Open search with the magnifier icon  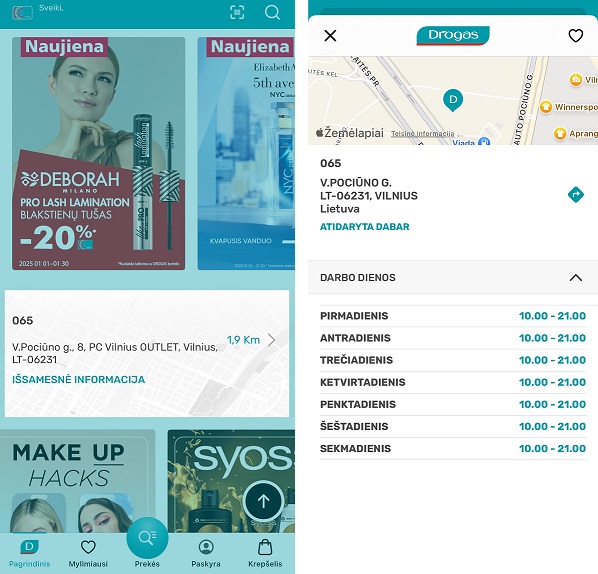[272, 13]
